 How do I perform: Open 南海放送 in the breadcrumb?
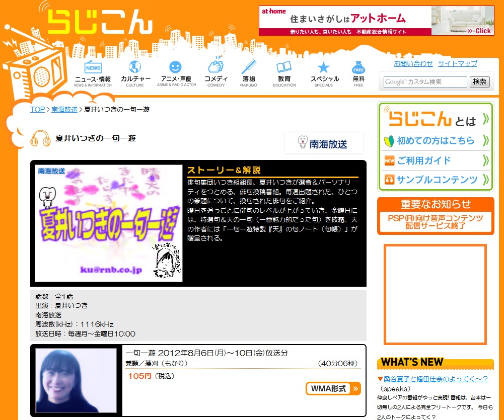pos(64,110)
